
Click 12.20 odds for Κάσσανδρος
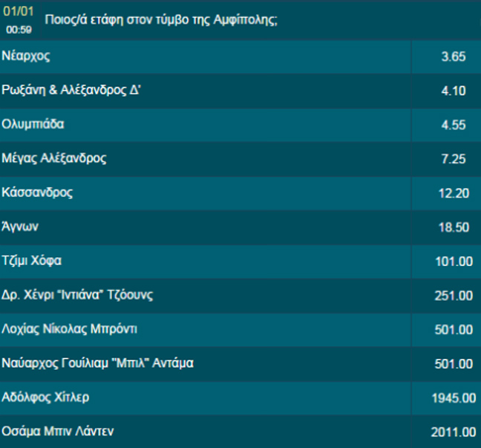(453, 194)
